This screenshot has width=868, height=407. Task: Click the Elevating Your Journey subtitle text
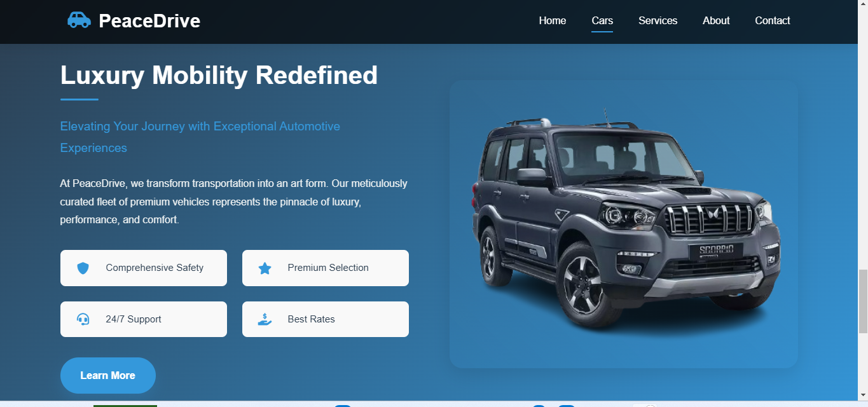pos(200,137)
